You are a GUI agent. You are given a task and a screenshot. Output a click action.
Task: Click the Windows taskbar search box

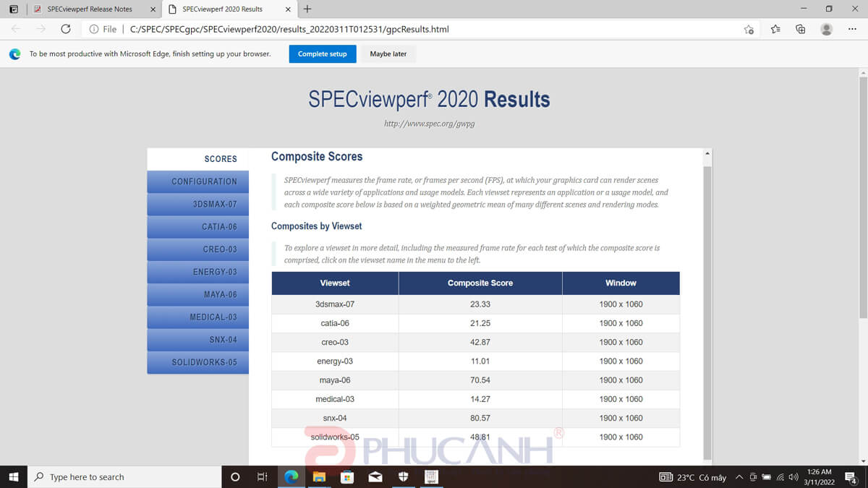point(124,477)
